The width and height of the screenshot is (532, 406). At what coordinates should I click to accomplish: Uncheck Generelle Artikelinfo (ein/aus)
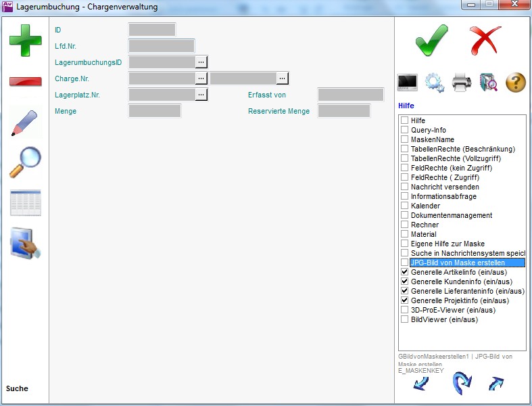(x=404, y=272)
